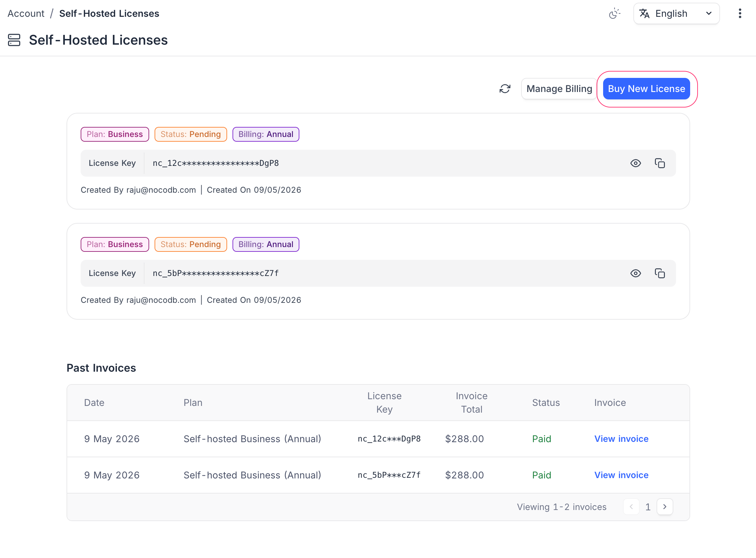Reveal the nc_12c license key with eye icon
The height and width of the screenshot is (558, 756).
click(x=636, y=163)
